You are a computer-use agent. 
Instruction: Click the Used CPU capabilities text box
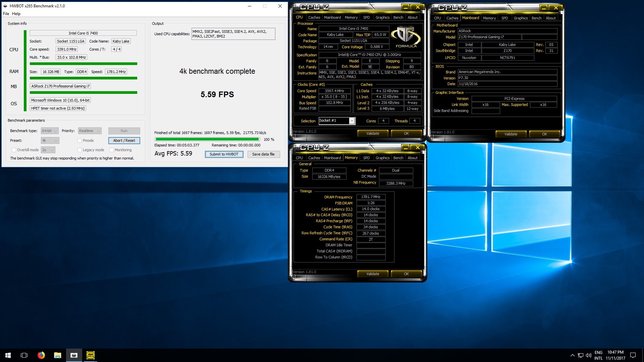tap(233, 34)
